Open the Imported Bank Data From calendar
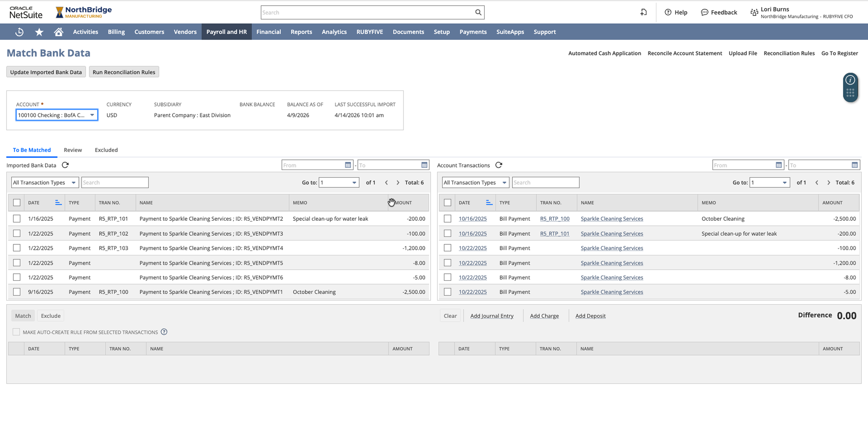The height and width of the screenshot is (434, 868). tap(348, 165)
